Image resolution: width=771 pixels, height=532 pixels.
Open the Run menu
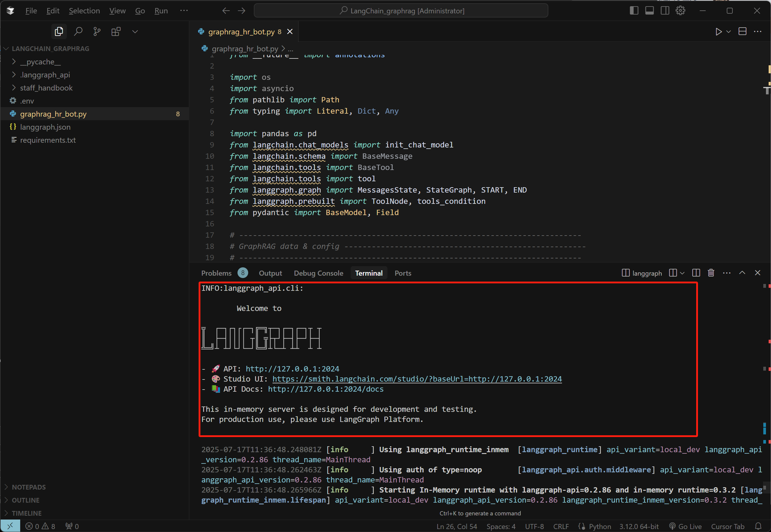point(161,11)
